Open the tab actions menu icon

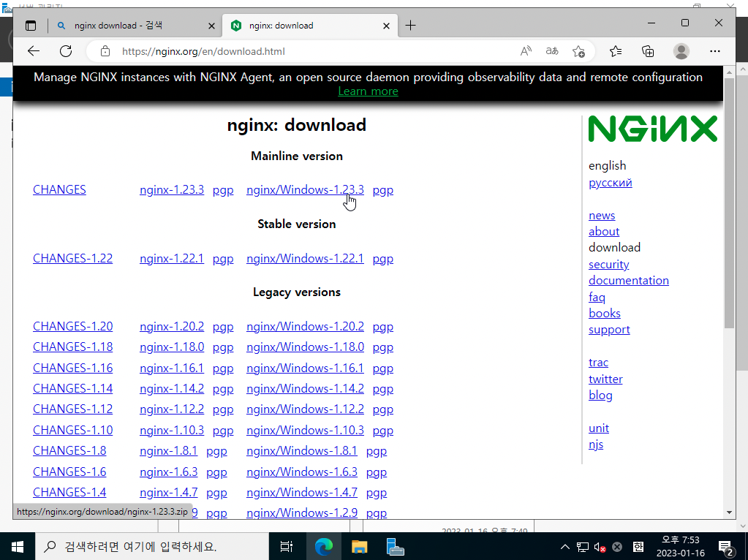31,26
